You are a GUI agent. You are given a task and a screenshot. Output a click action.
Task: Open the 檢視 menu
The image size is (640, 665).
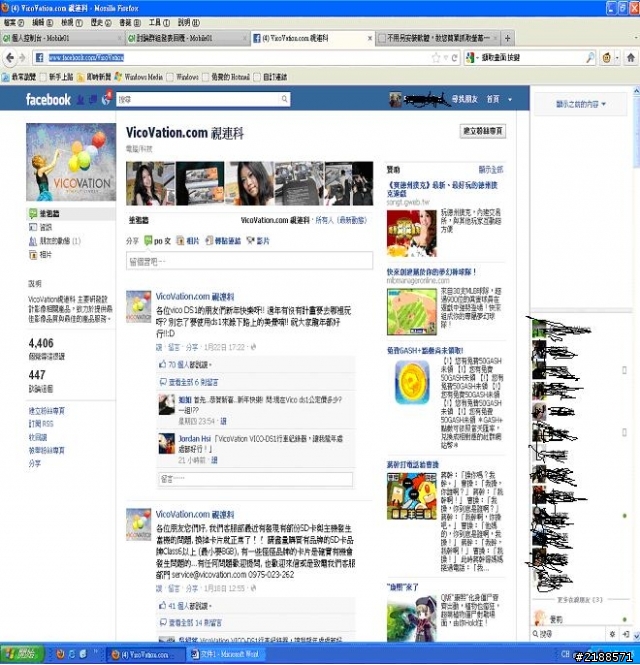(x=71, y=22)
